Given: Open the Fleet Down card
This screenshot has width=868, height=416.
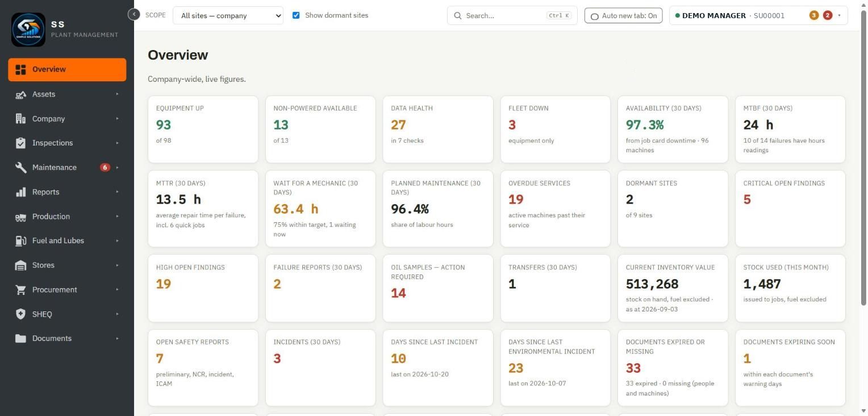Looking at the screenshot, I should tap(556, 130).
